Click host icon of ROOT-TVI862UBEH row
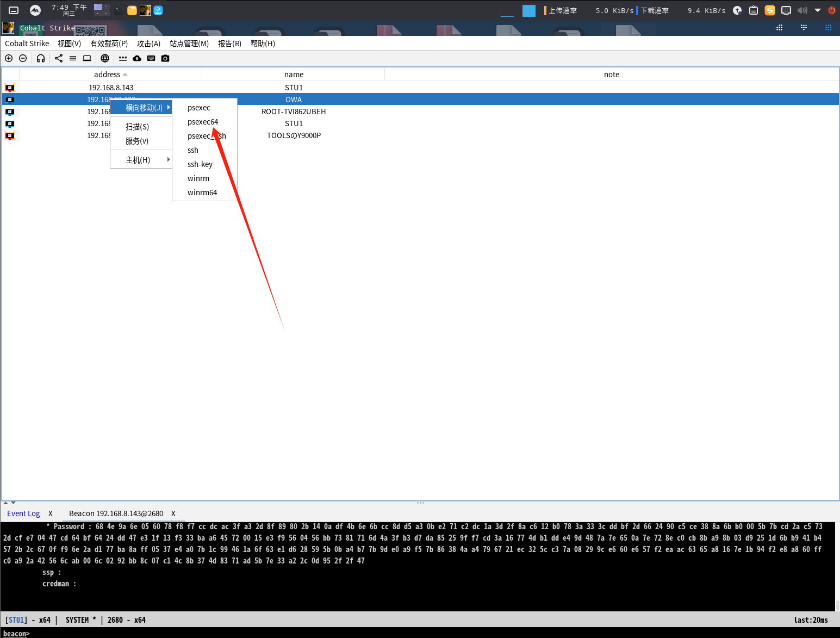This screenshot has height=638, width=840. 10,112
